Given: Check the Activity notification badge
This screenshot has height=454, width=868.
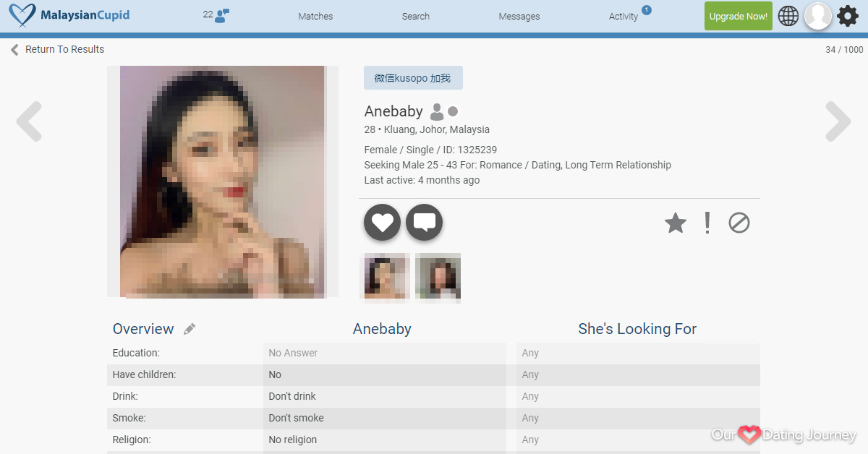Looking at the screenshot, I should [646, 9].
